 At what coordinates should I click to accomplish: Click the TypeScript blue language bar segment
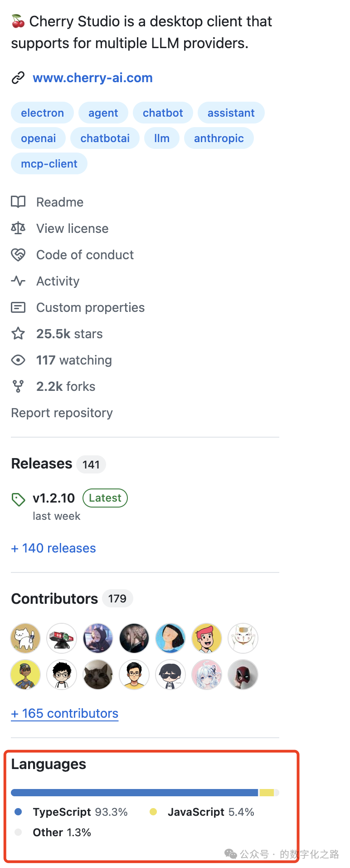coord(134,793)
